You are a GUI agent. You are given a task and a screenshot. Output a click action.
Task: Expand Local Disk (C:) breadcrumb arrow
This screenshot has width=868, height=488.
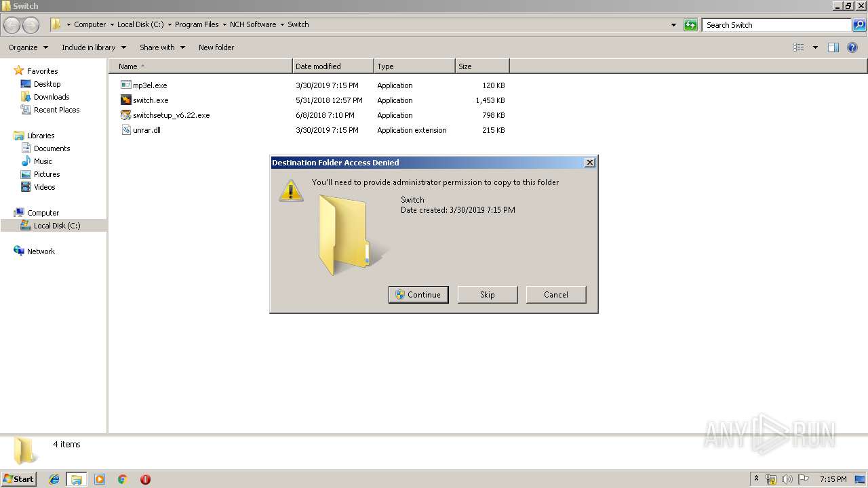click(x=170, y=25)
